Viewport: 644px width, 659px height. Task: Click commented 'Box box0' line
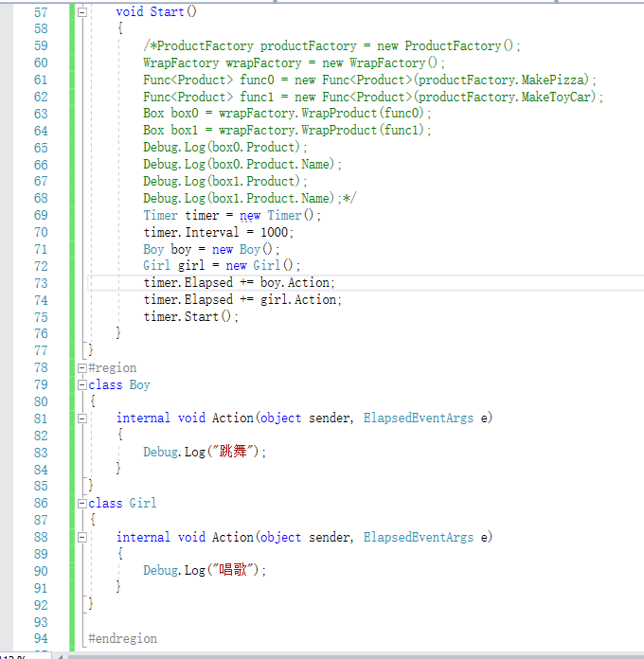[287, 114]
